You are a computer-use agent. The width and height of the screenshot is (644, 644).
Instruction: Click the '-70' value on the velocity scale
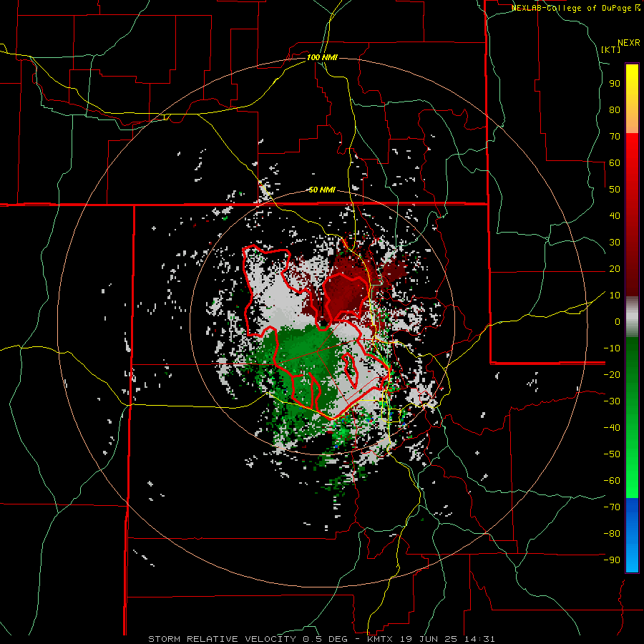click(x=612, y=507)
